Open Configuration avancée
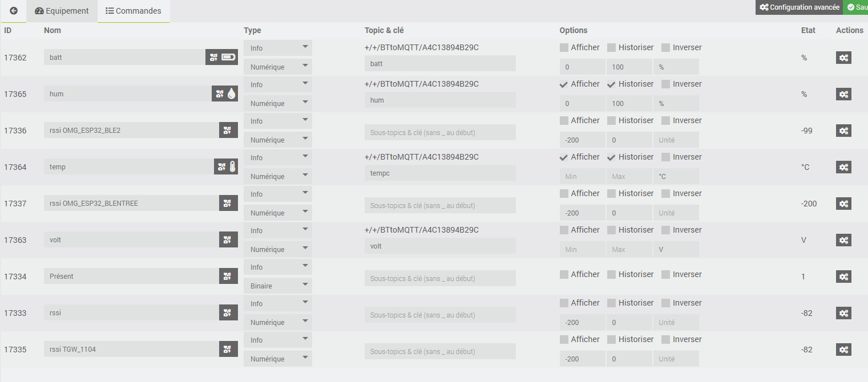Image resolution: width=868 pixels, height=382 pixels. pos(799,7)
